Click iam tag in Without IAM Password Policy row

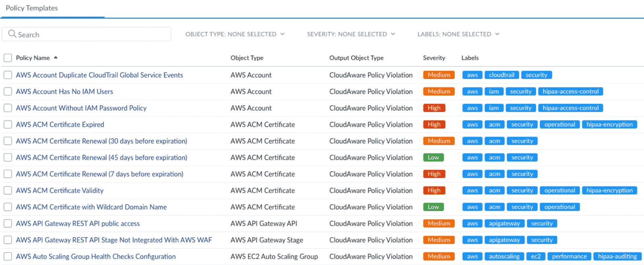click(494, 108)
